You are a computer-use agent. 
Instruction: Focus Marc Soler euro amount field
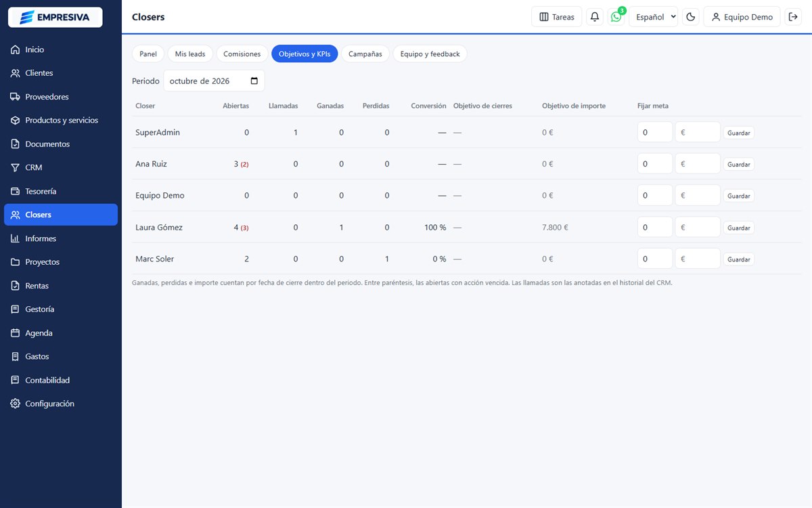(x=698, y=259)
